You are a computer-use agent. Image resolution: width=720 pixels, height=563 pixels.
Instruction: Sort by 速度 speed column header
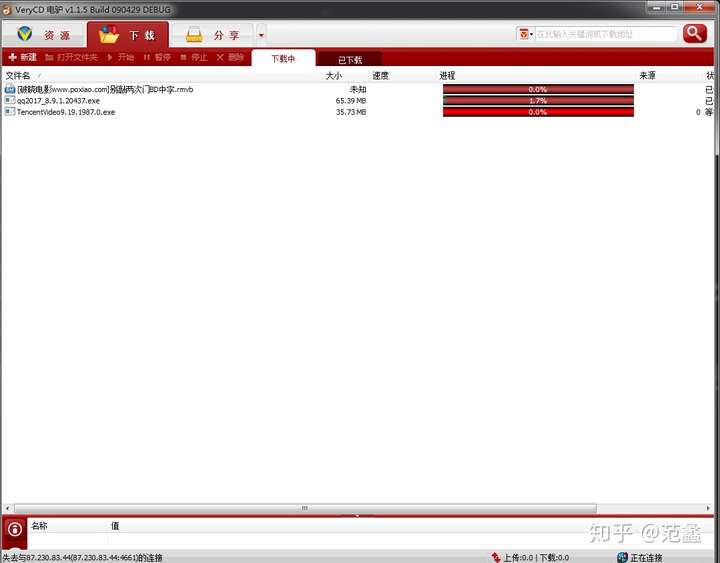pyautogui.click(x=380, y=75)
